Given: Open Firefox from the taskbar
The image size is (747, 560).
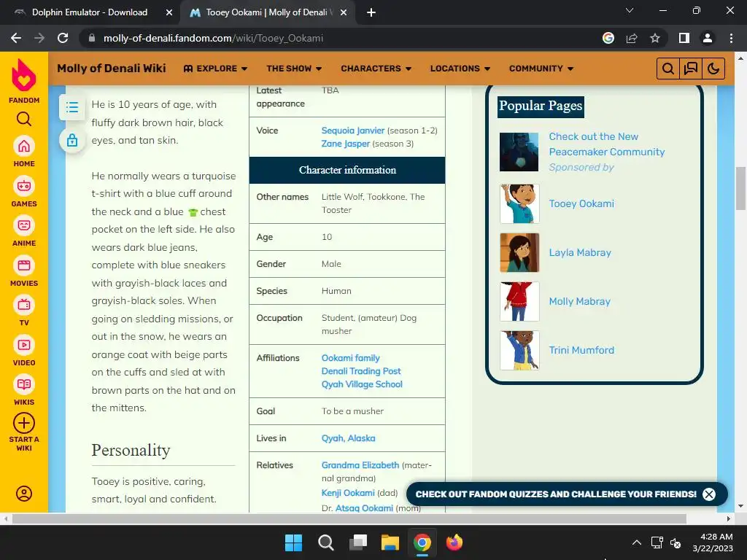Looking at the screenshot, I should pyautogui.click(x=454, y=542).
